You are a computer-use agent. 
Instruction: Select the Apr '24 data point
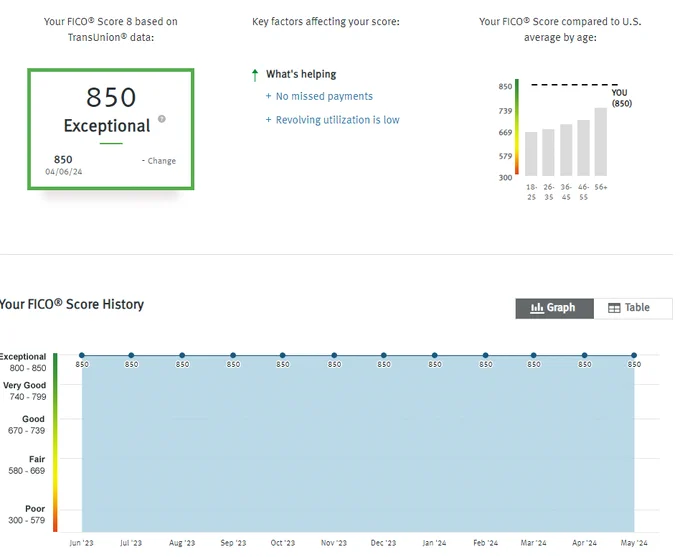(x=585, y=355)
